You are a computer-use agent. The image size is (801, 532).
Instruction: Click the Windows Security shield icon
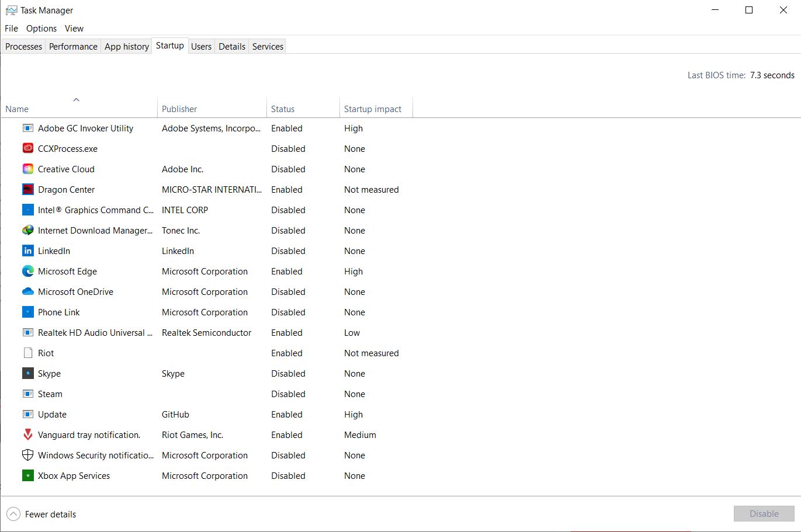27,455
